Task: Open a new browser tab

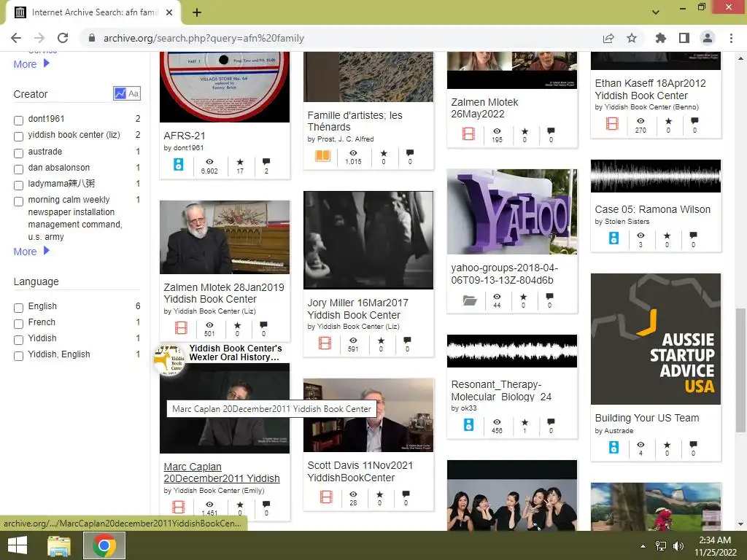Action: pos(197,12)
